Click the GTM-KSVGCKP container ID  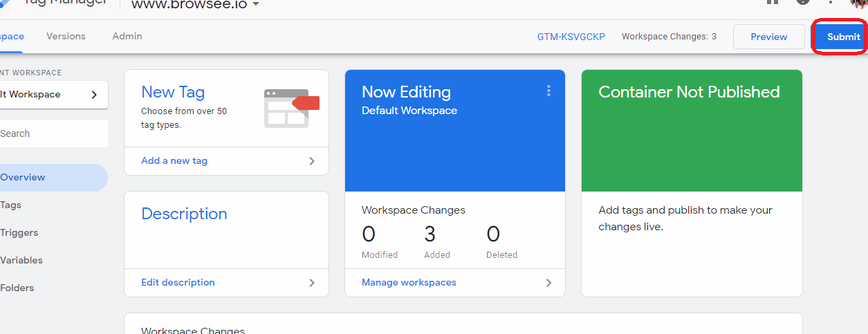[x=571, y=37]
